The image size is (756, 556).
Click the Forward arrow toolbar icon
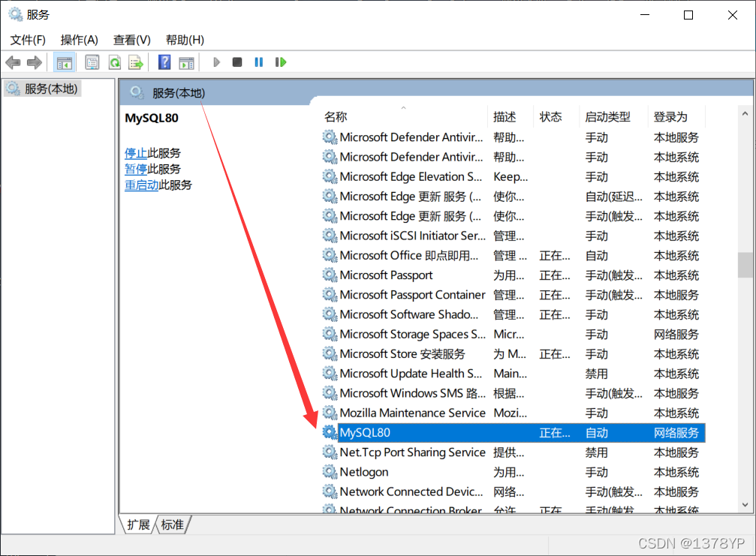tap(35, 62)
